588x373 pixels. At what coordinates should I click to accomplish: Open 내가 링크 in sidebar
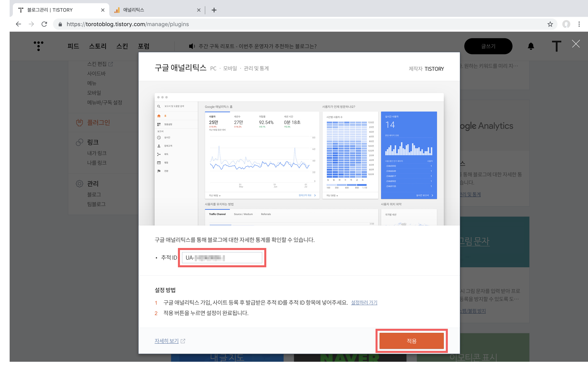pos(97,153)
